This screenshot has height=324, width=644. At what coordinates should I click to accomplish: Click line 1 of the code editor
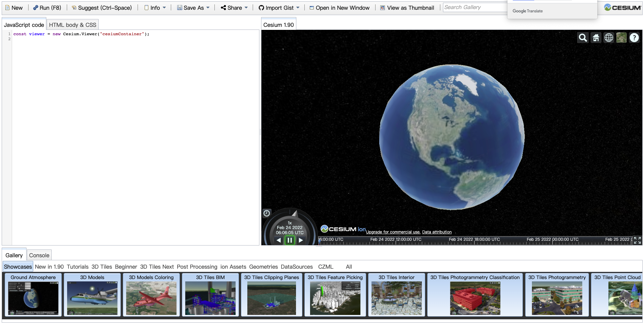click(x=136, y=34)
